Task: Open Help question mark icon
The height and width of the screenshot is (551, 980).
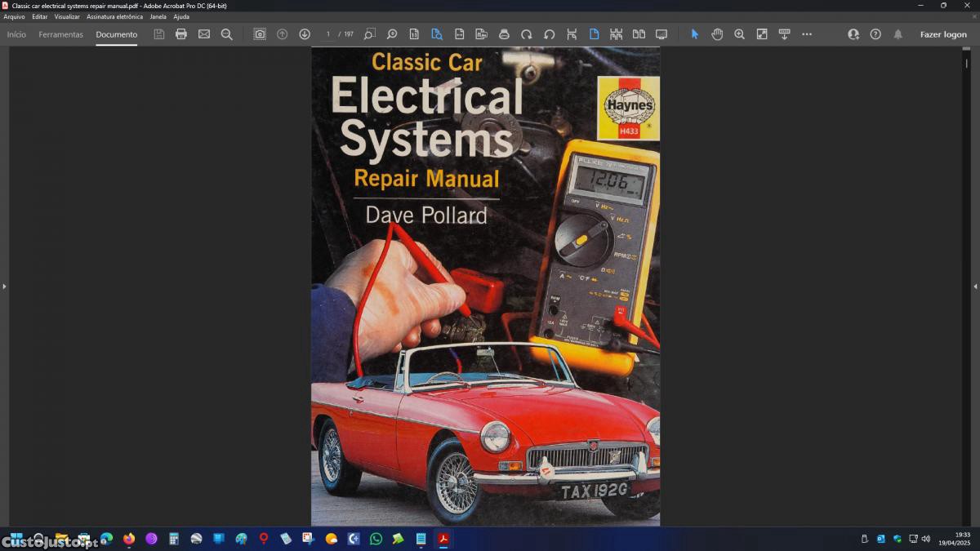Action: [875, 34]
